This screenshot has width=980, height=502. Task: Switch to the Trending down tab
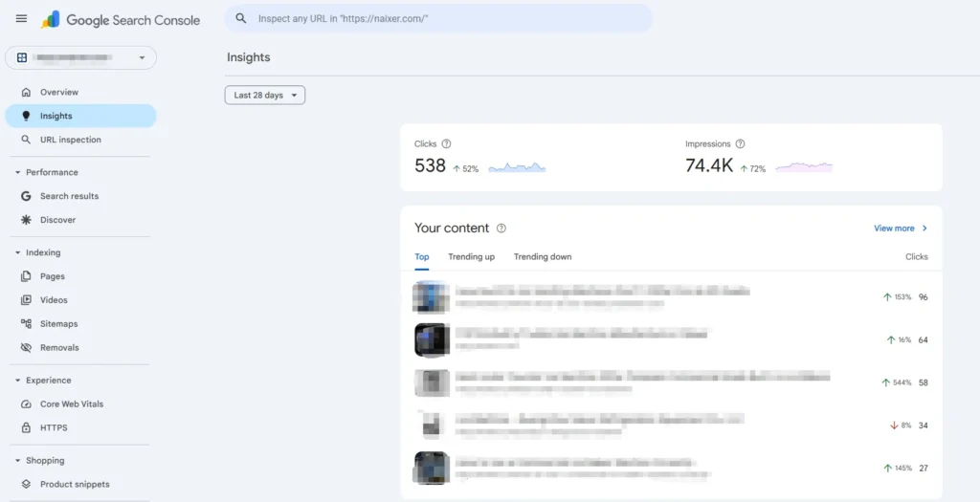543,257
